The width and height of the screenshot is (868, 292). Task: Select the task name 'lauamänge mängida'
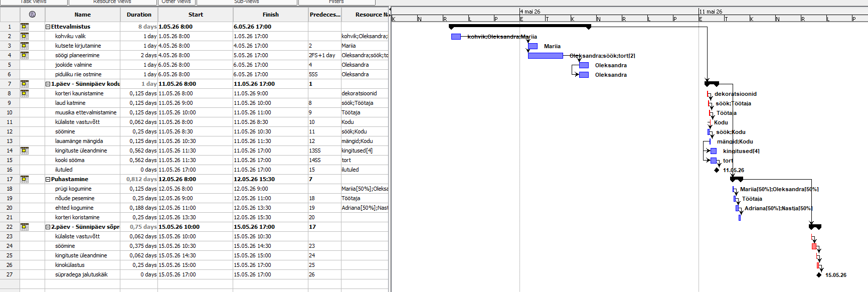pos(79,141)
